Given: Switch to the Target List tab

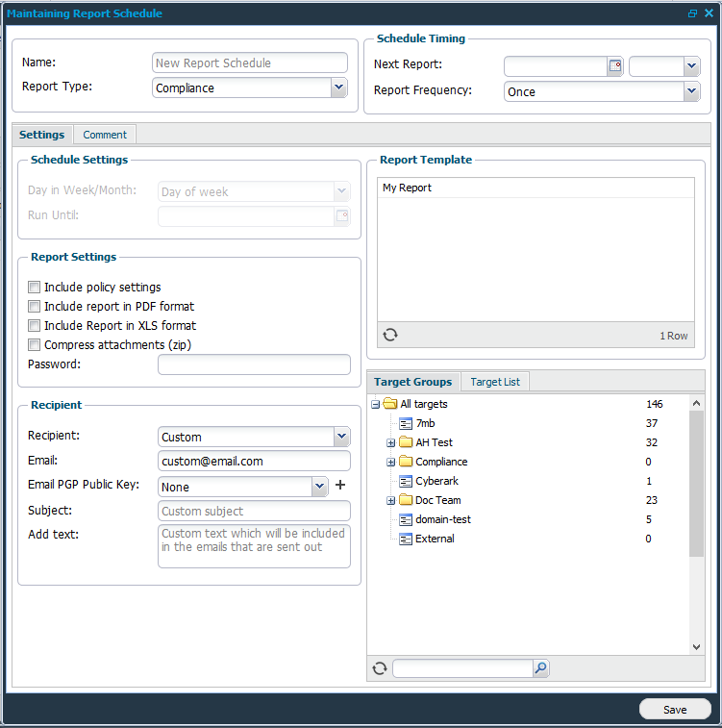Looking at the screenshot, I should pos(495,382).
